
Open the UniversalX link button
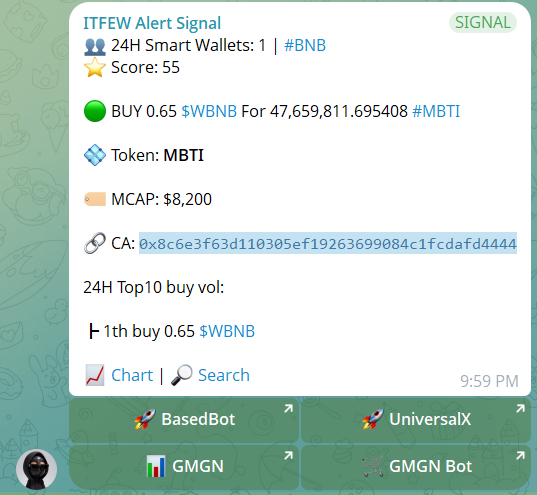[x=416, y=420]
